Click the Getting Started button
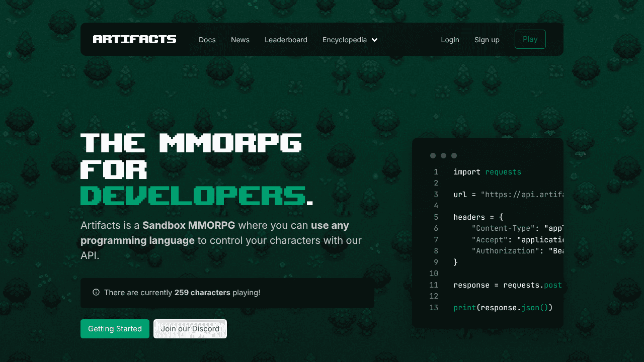Image resolution: width=644 pixels, height=362 pixels. point(115,329)
